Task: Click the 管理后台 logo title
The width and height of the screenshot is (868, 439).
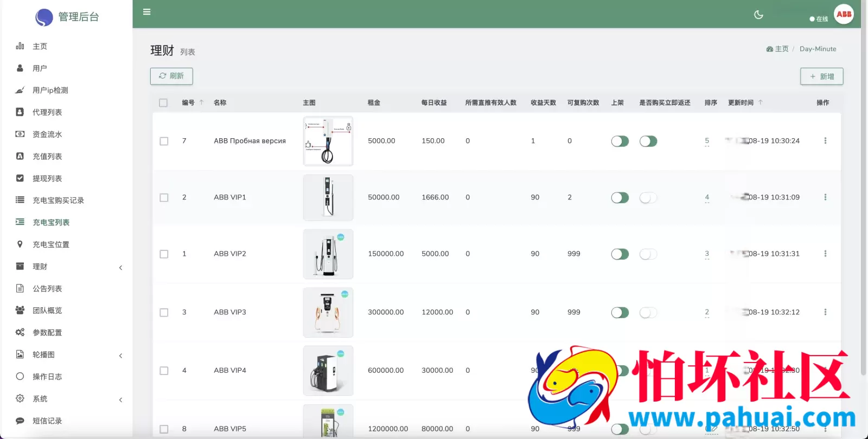Action: 79,17
